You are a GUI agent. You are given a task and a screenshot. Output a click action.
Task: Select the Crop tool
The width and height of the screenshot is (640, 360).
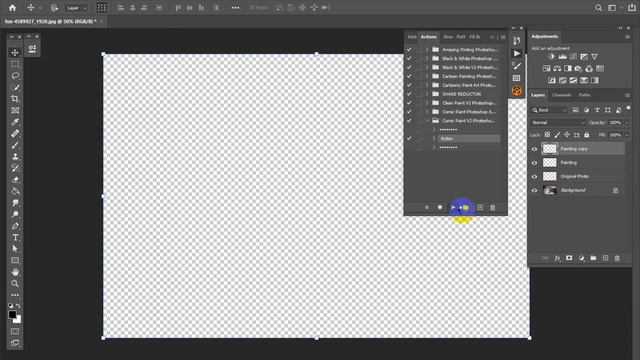click(x=15, y=99)
